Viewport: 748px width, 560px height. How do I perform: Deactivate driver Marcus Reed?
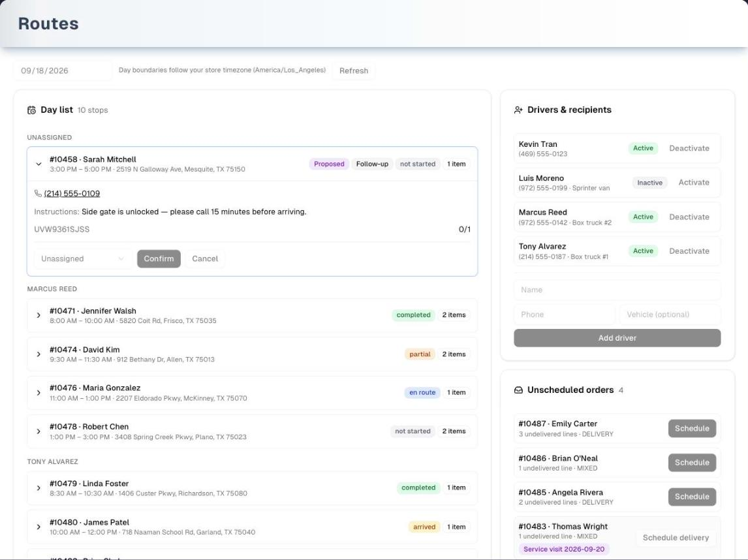tap(689, 217)
